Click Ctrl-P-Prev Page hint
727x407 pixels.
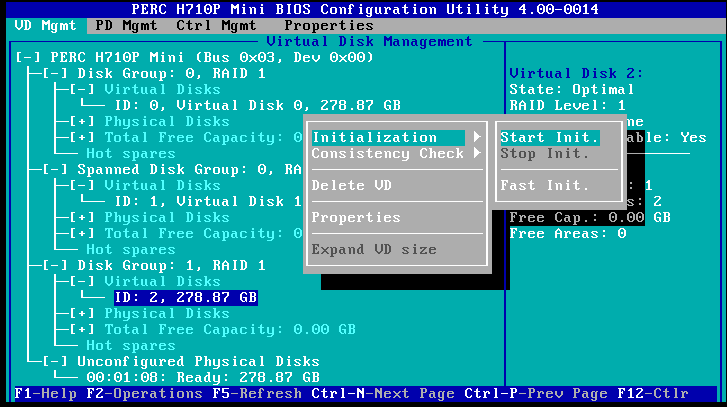coord(536,394)
